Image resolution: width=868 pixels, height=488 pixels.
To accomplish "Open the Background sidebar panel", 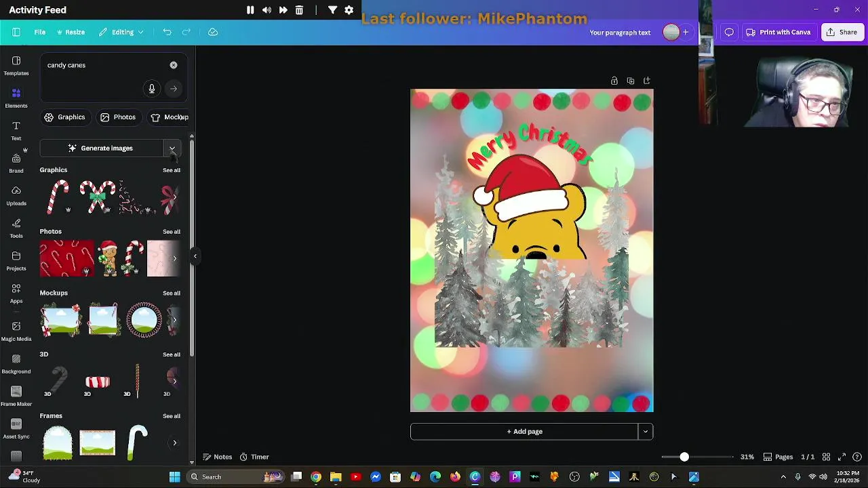I will pos(16,363).
